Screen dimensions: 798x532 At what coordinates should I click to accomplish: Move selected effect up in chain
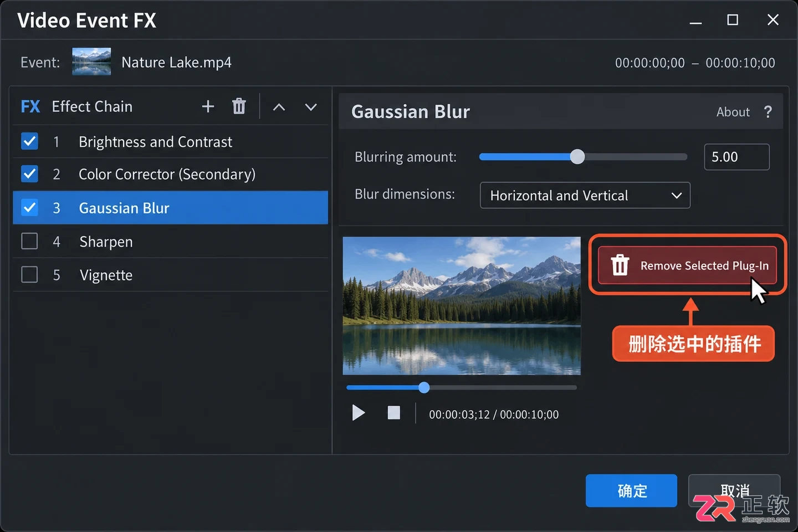tap(279, 107)
